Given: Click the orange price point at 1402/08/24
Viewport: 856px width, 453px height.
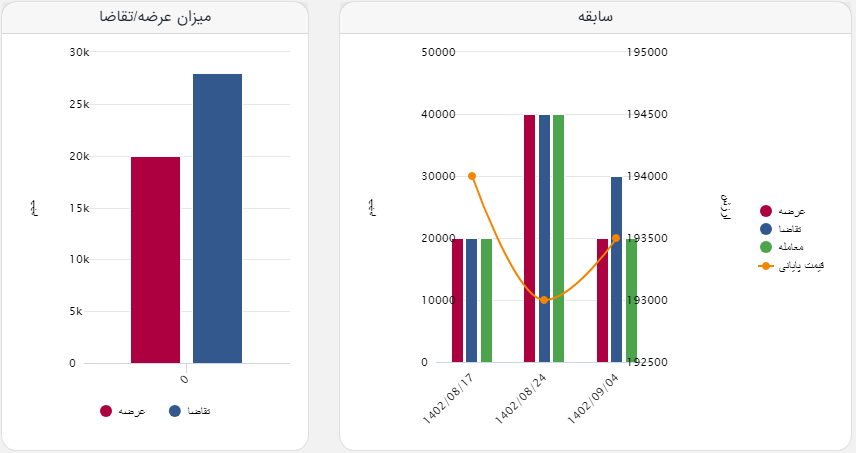Looking at the screenshot, I should (544, 300).
